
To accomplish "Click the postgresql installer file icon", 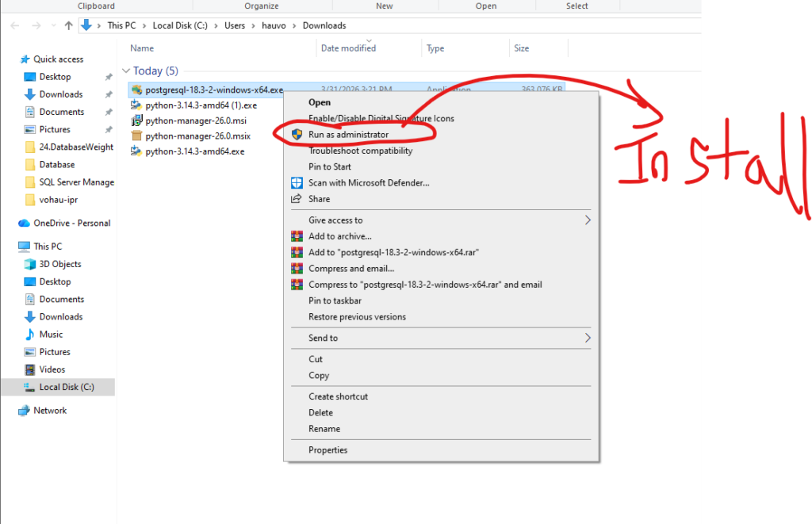I will click(136, 90).
